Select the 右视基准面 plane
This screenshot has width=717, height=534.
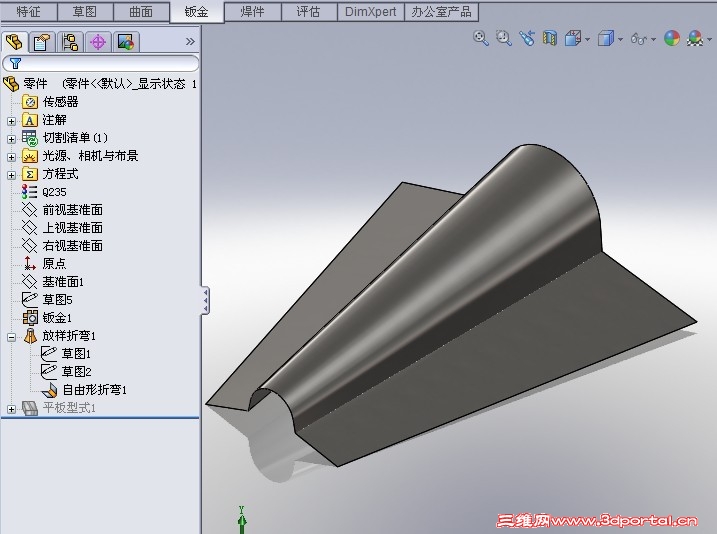coord(72,246)
